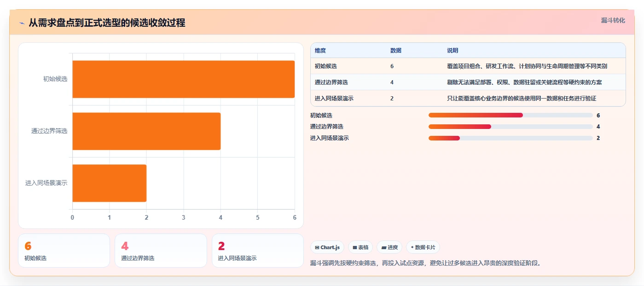Screen dimensions: 644x286
Task: Click value 2 in the table's 数据 column
Action: 392,99
